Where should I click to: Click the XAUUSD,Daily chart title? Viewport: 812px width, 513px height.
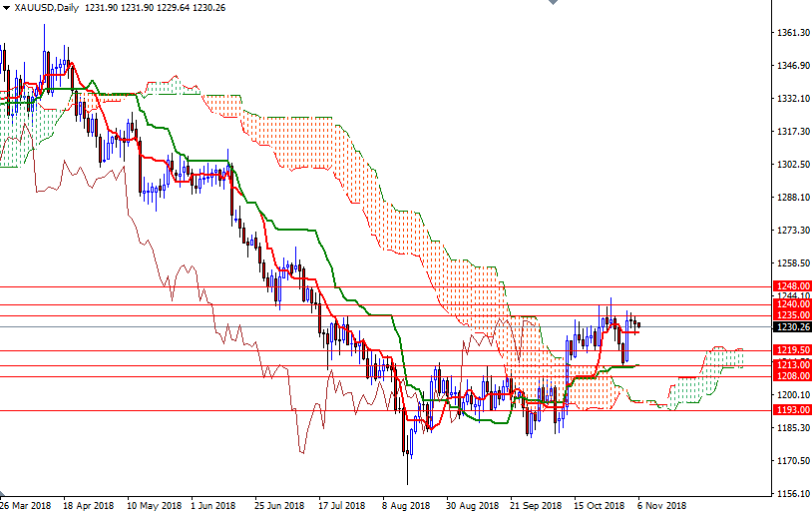[x=48, y=7]
